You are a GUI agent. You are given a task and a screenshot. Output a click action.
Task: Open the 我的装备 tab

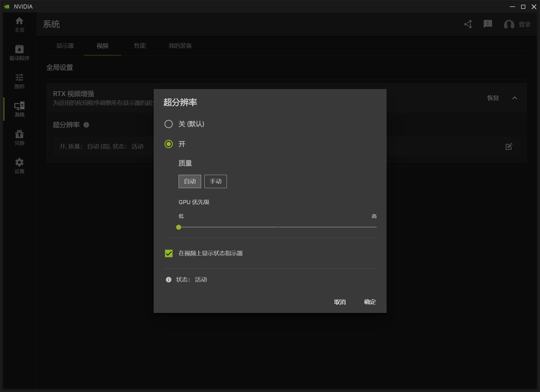point(180,46)
